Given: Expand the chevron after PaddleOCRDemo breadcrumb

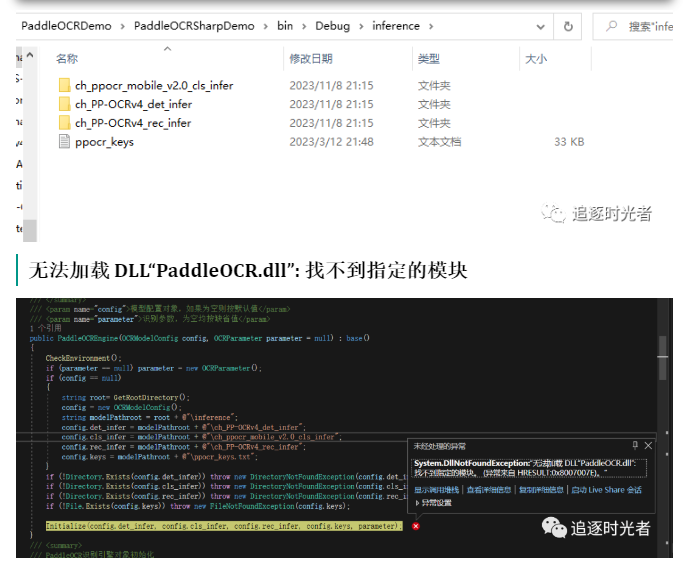Looking at the screenshot, I should coord(123,27).
